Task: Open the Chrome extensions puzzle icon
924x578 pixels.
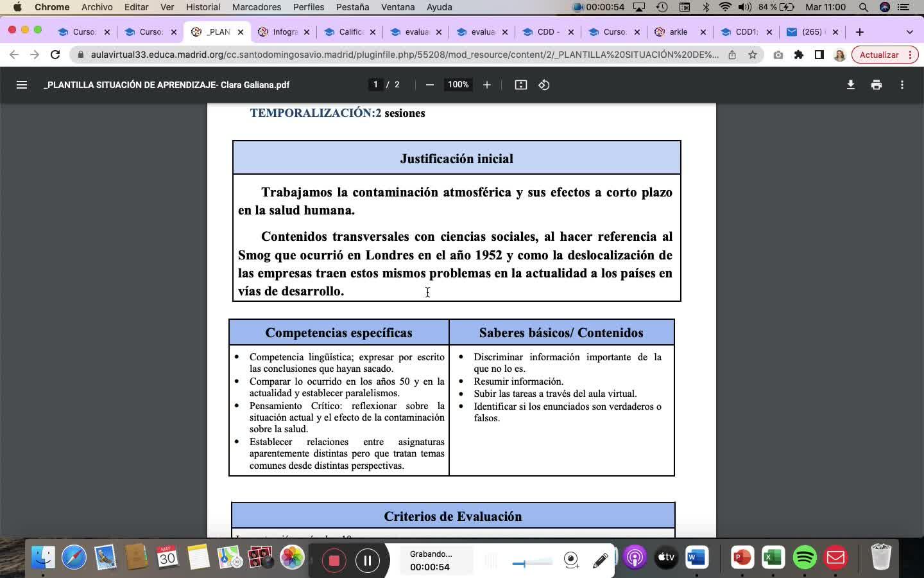Action: pyautogui.click(x=799, y=55)
